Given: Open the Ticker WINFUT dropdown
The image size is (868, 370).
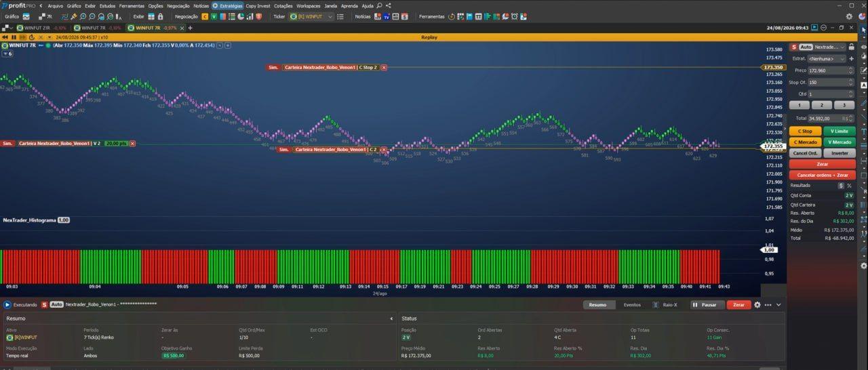Looking at the screenshot, I should pos(312,16).
